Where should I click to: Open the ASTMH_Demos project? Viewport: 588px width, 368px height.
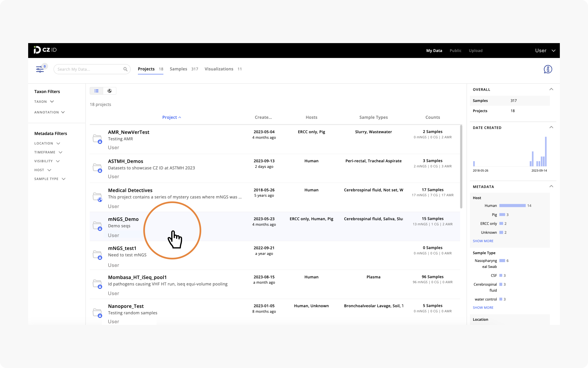click(x=125, y=161)
